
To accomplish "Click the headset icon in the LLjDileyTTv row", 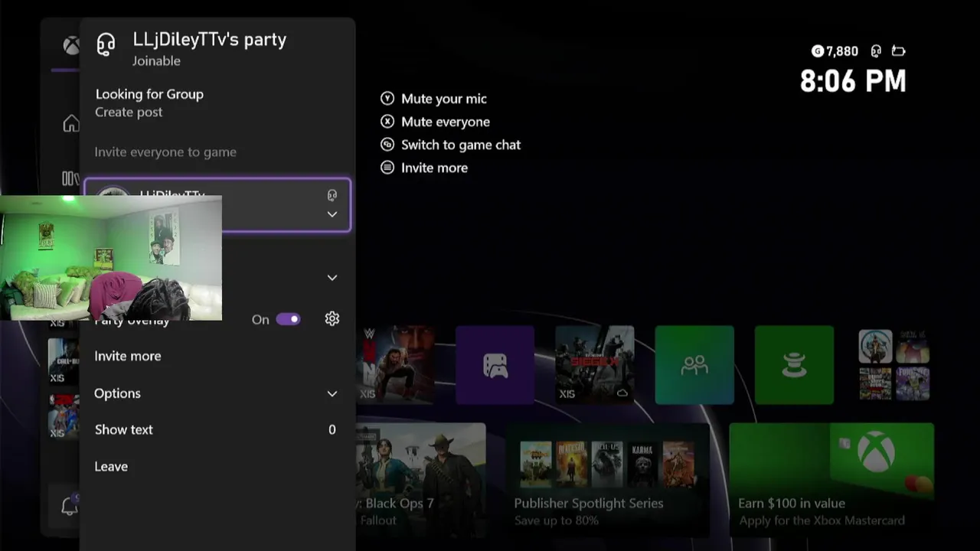I will coord(332,195).
